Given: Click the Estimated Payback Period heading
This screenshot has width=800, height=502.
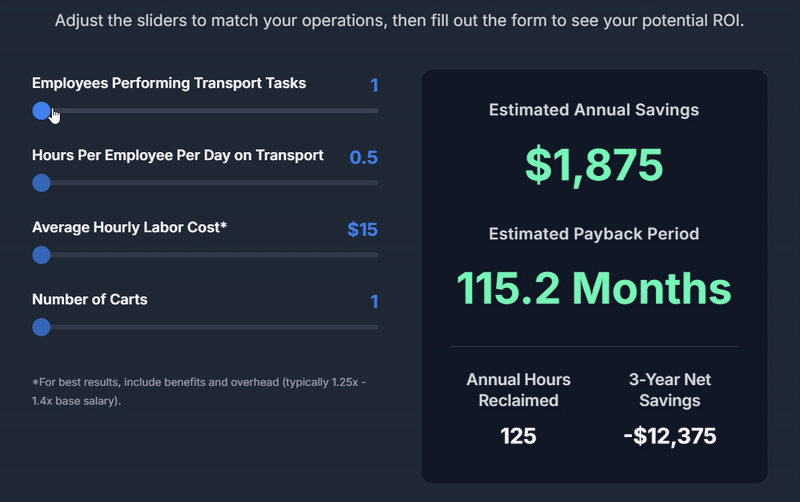Looking at the screenshot, I should coord(594,234).
